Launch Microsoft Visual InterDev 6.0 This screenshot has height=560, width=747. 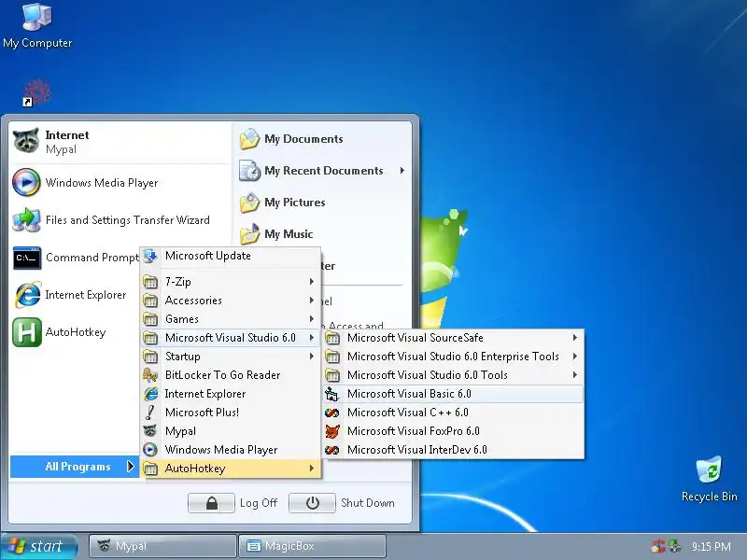point(453,450)
